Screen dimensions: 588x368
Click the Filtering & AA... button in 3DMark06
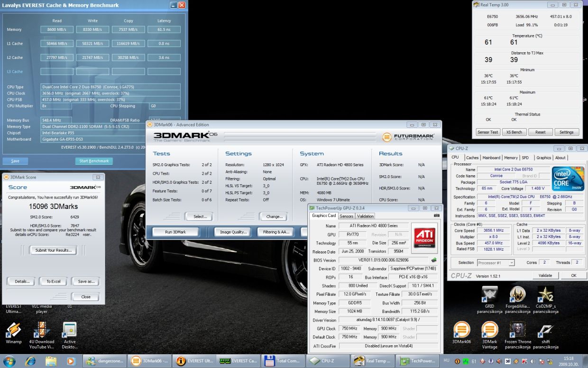pos(276,232)
